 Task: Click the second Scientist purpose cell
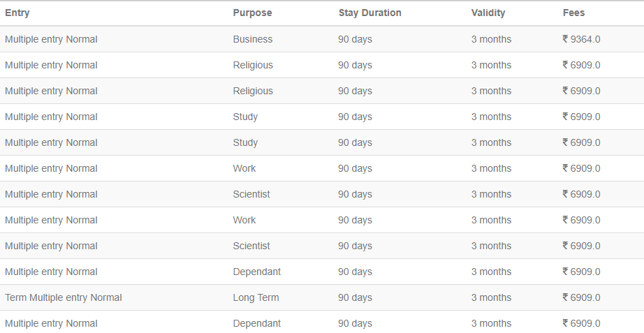click(x=251, y=246)
